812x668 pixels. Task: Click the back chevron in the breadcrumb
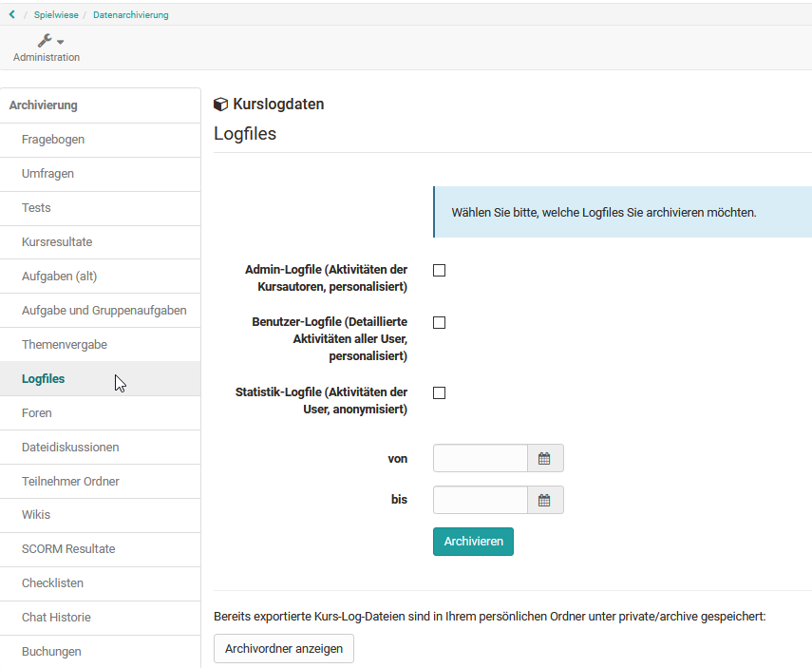[9, 14]
